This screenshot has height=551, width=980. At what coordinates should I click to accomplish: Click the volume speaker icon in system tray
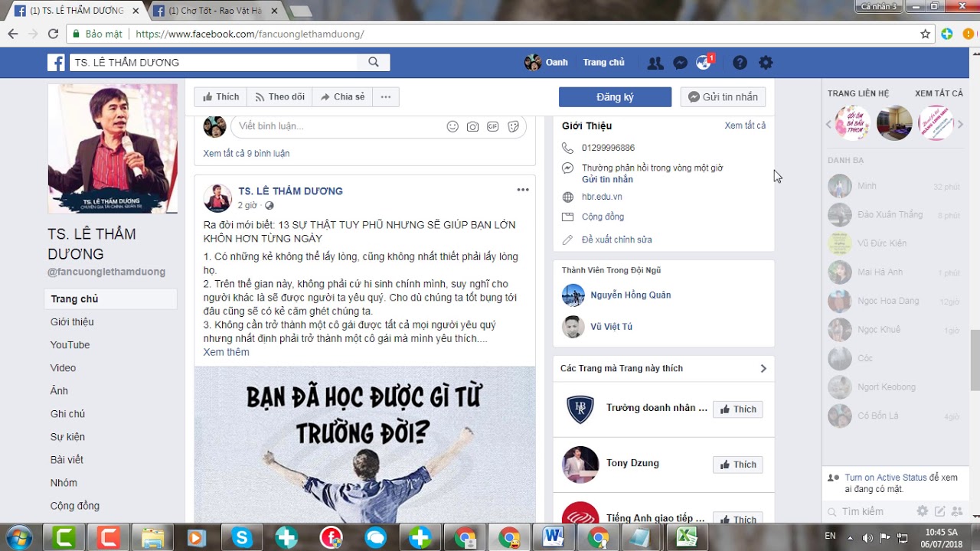pos(867,537)
